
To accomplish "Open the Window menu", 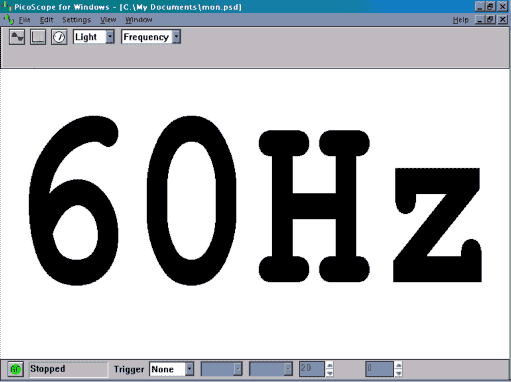I will (139, 20).
